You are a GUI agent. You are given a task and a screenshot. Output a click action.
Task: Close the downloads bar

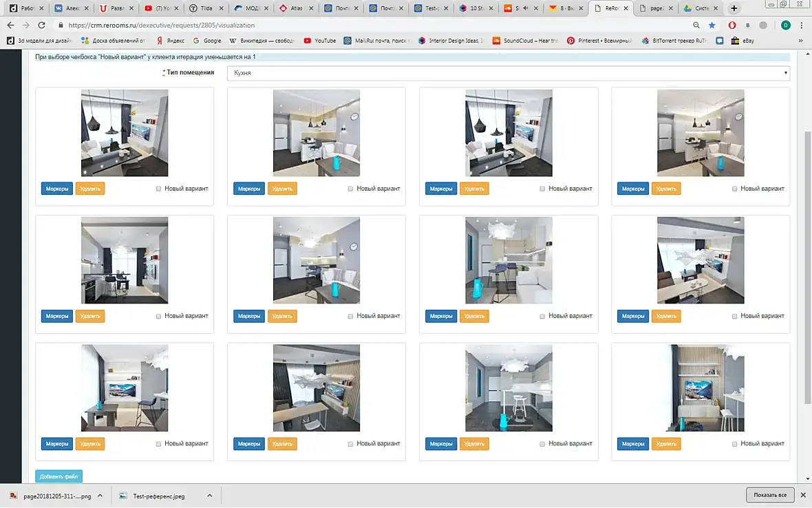point(802,495)
